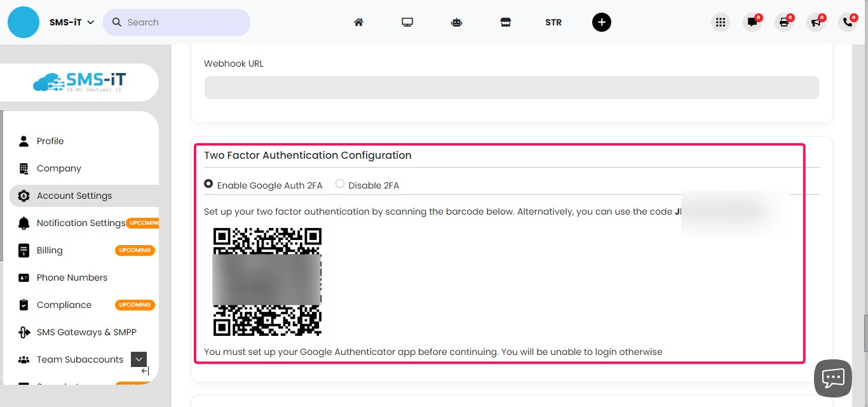Go to SMS Gateways & SMPP
This screenshot has width=868, height=407.
pos(86,332)
